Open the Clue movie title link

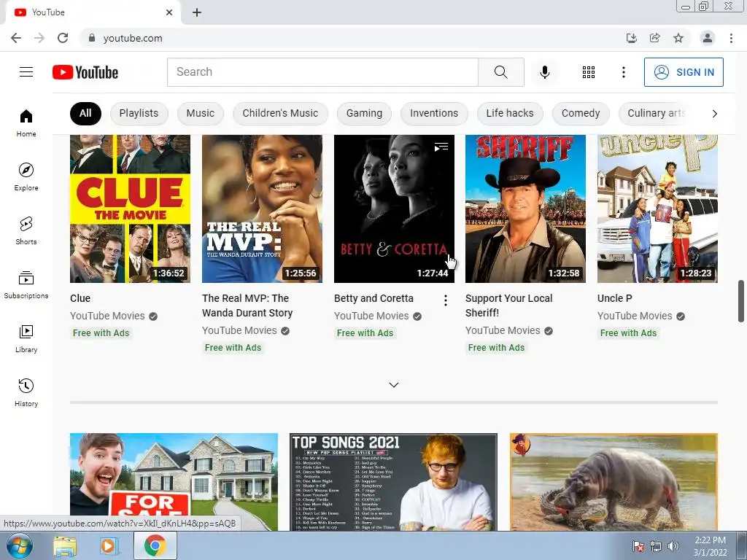tap(80, 298)
